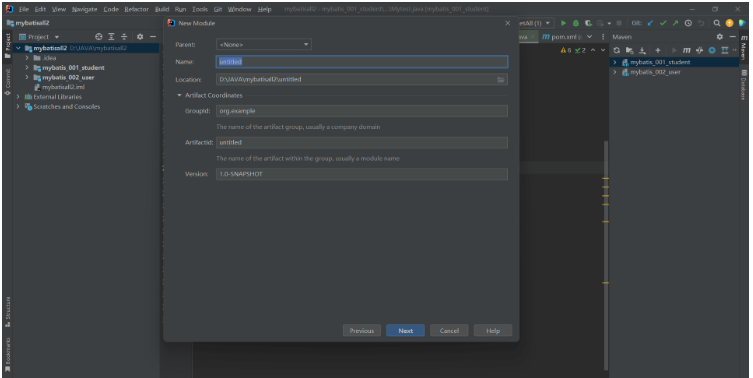Open the Parent dropdown showing None
The image size is (753, 378).
264,45
